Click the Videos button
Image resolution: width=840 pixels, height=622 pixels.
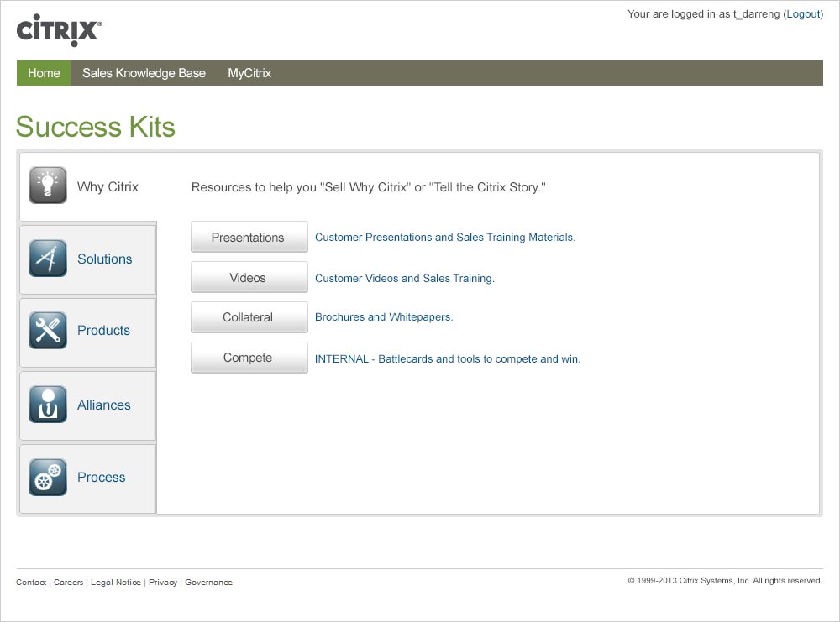coord(249,277)
